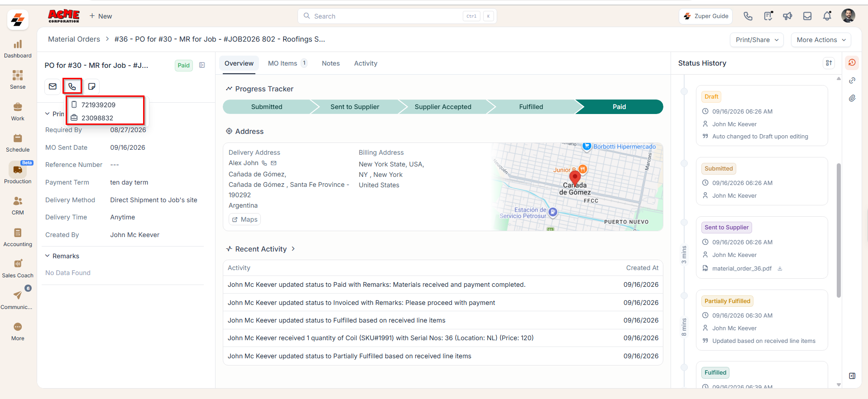Click the + New button
Screen dimensions: 868x399
[101, 16]
